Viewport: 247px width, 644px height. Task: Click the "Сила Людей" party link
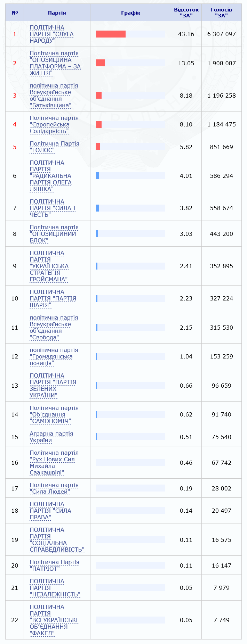pos(54,488)
